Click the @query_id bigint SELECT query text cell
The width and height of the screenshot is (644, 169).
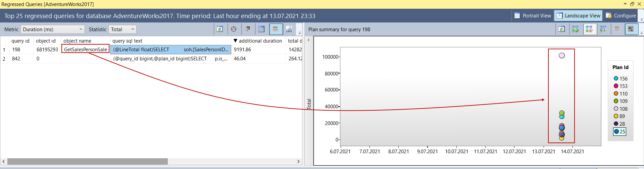170,58
